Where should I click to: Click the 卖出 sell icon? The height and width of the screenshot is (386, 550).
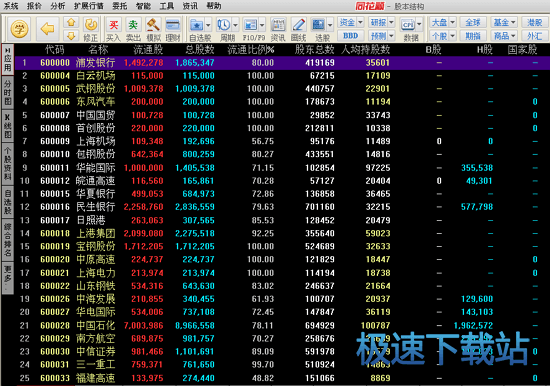pos(133,29)
